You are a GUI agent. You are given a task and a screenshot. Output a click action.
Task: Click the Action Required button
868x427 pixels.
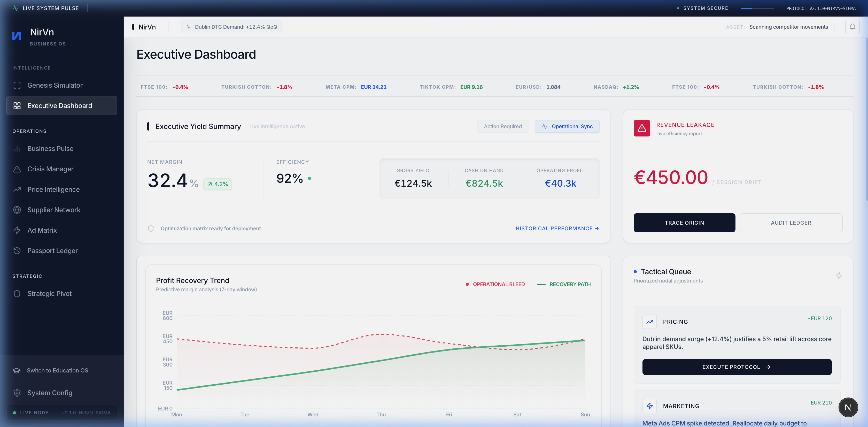click(503, 126)
